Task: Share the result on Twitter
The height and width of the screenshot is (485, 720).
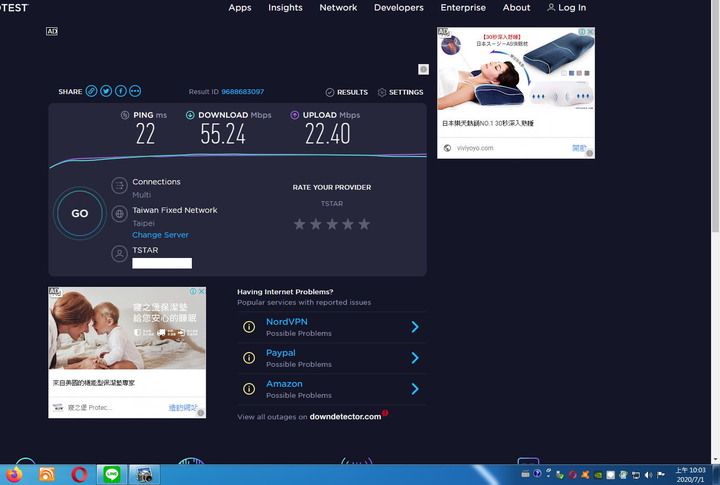Action: click(106, 91)
